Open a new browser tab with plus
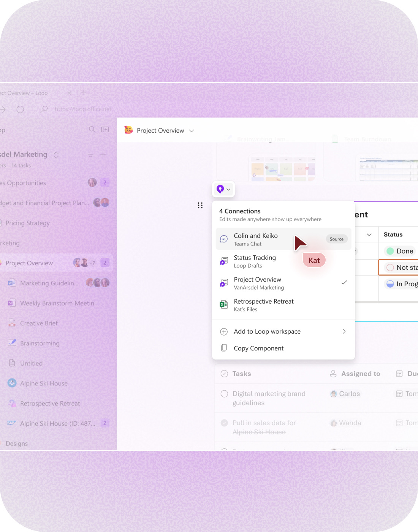This screenshot has width=418, height=532. pyautogui.click(x=84, y=93)
